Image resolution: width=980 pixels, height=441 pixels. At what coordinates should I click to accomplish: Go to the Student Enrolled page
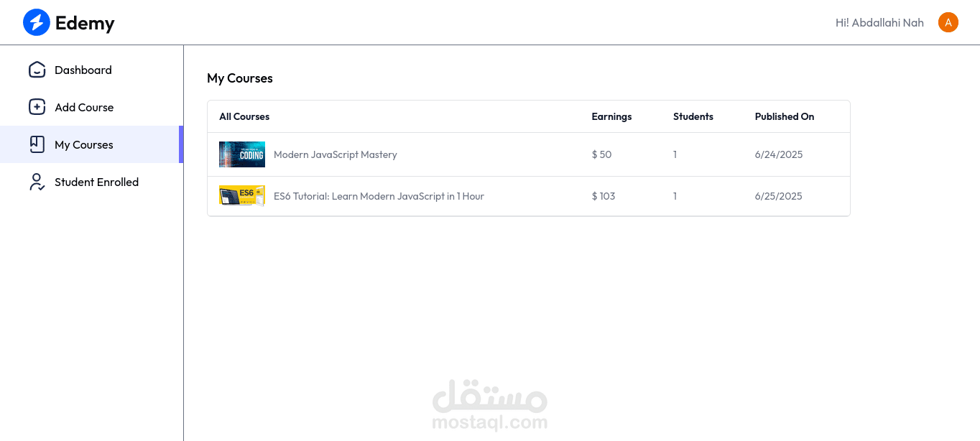[x=96, y=182]
